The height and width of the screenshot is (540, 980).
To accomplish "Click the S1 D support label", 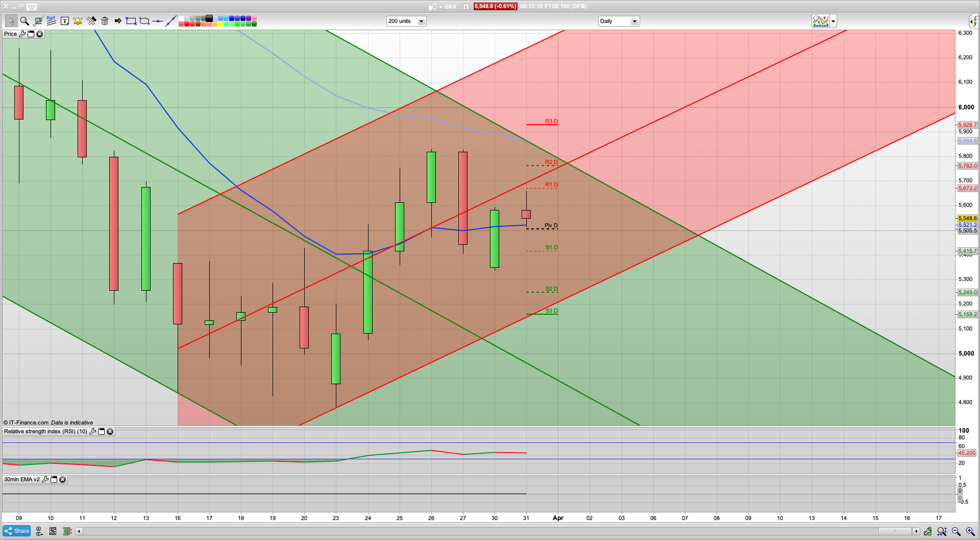I will tap(551, 247).
